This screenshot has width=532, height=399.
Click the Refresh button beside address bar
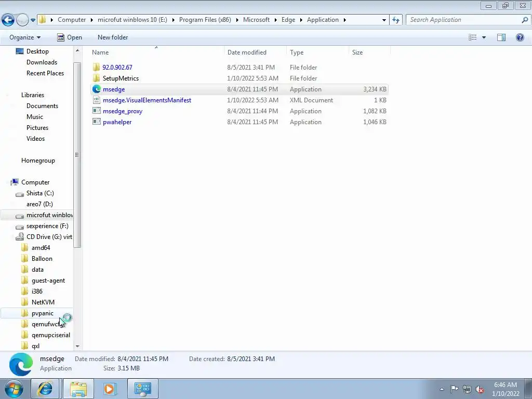(395, 20)
